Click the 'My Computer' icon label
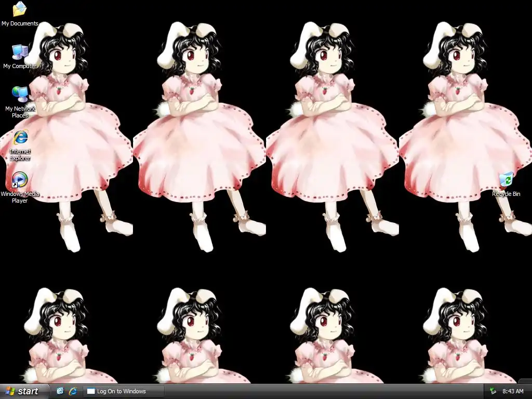The width and height of the screenshot is (532, 399). [20, 66]
